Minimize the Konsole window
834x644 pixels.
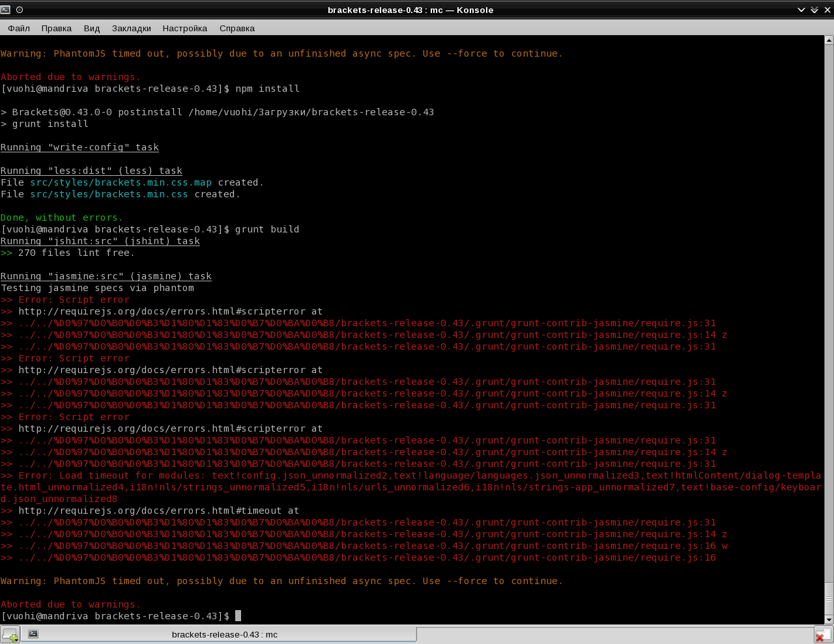(801, 10)
